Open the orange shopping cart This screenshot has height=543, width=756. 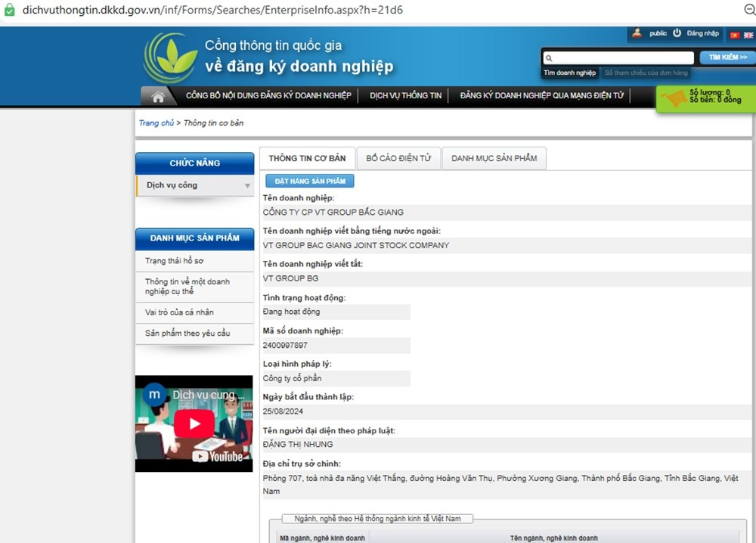[674, 98]
